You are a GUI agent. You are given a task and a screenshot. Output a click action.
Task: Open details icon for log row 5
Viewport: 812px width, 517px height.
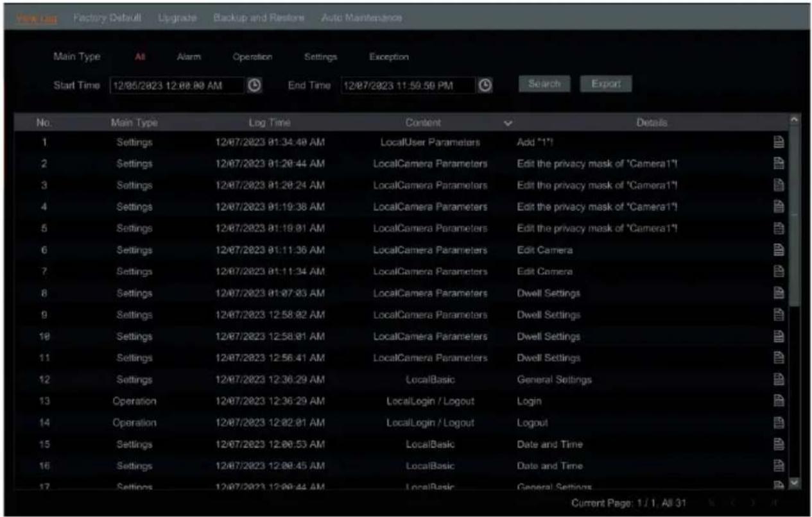click(779, 229)
